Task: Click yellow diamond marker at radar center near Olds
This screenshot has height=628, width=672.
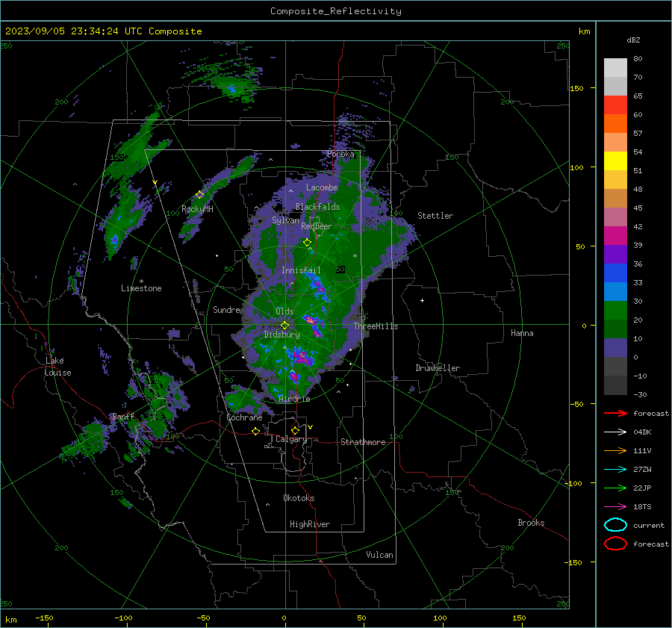Action: click(284, 326)
